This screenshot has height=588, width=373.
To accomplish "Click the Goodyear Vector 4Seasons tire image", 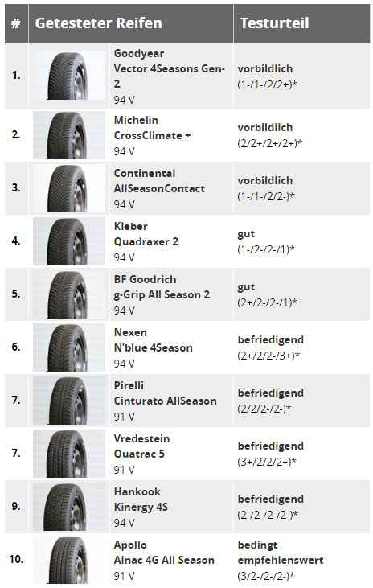I will [69, 76].
